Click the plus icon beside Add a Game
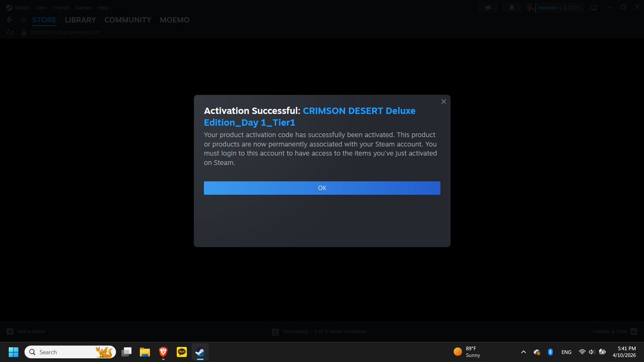 pyautogui.click(x=10, y=331)
